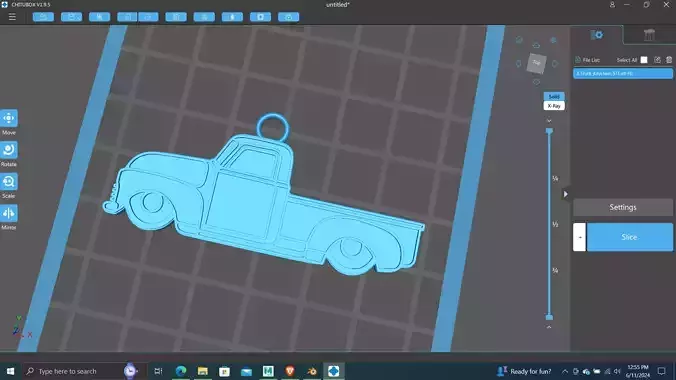The image size is (676, 380).
Task: Open the notification center icon
Action: click(x=662, y=371)
